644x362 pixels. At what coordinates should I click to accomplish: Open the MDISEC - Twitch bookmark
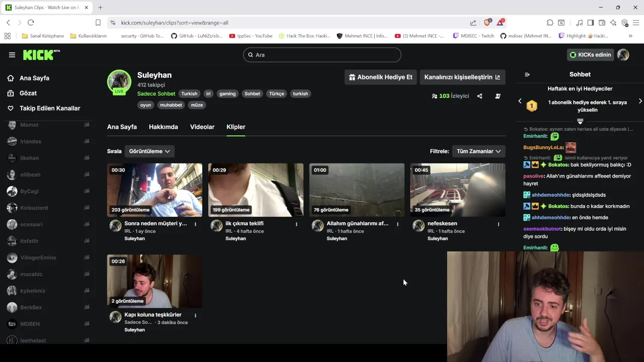[x=473, y=36]
